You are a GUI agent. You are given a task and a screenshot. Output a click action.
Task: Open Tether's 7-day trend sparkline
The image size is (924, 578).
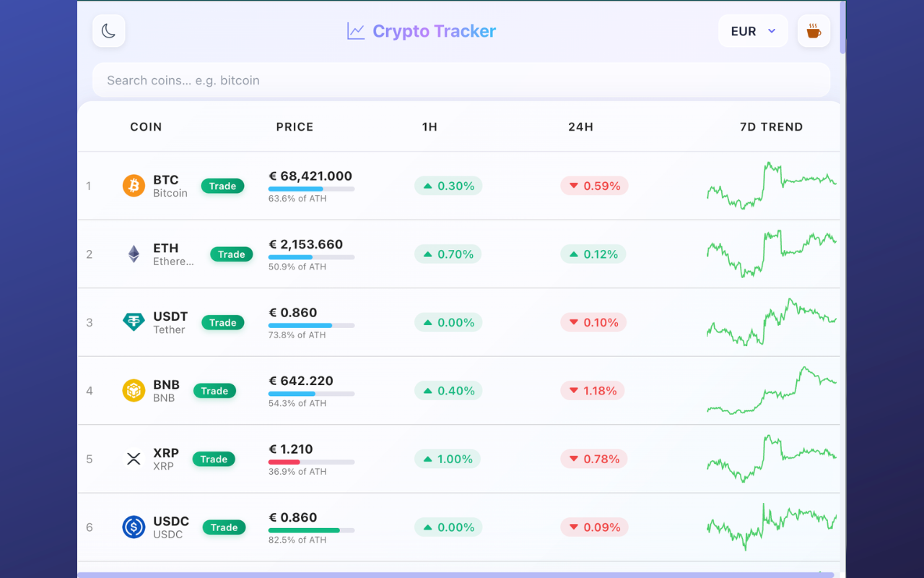coord(772,322)
